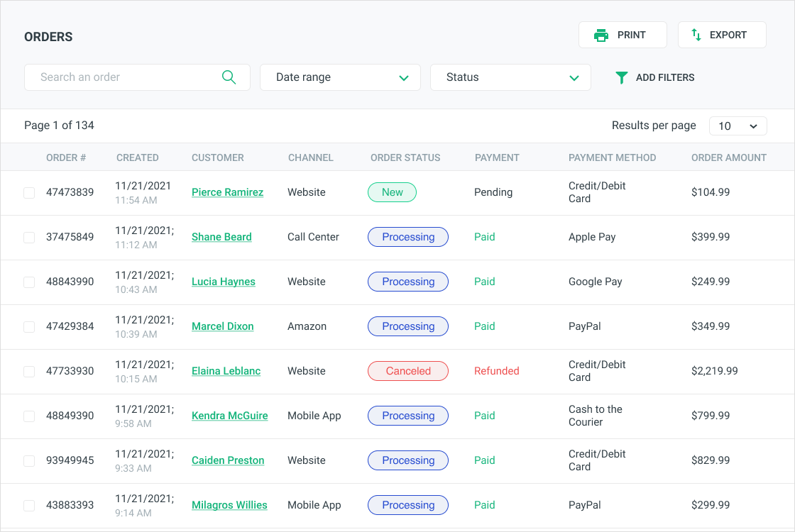Click the magnifying glass search icon
Screen dimensions: 795x532
point(229,77)
